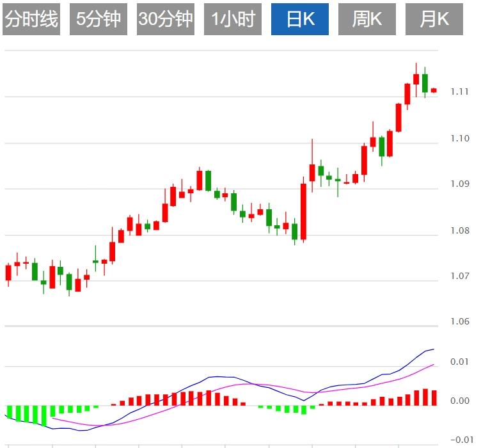Click the 0.00 MACD axis label

[x=459, y=401]
